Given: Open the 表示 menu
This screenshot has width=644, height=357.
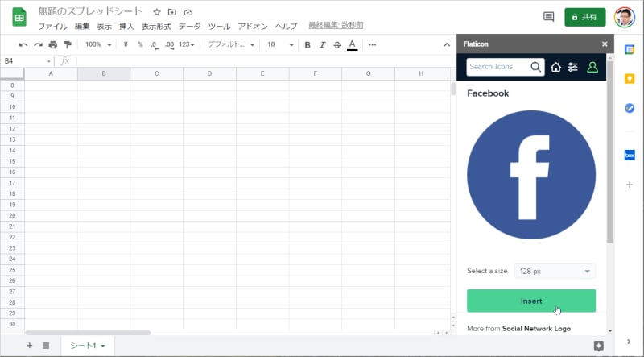Looking at the screenshot, I should 105,27.
